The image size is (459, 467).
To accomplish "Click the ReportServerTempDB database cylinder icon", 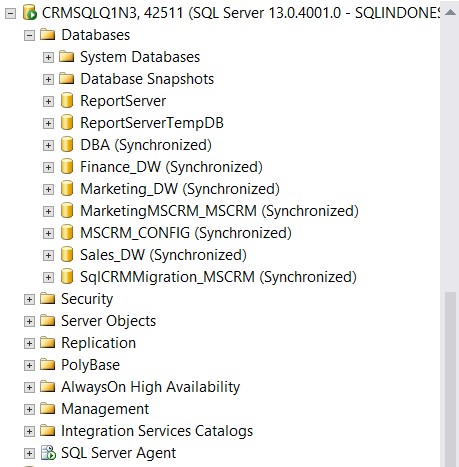I will point(67,123).
